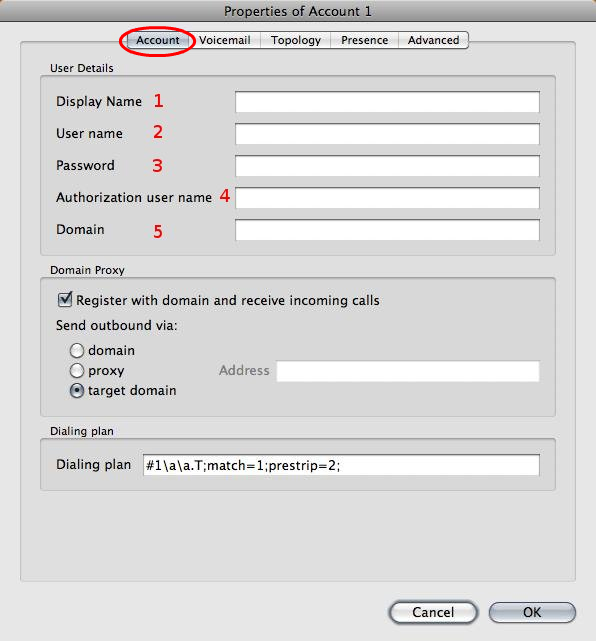Uncheck Register with domain and receive incoming calls
Screen dimensions: 596x641
pyautogui.click(x=65, y=300)
